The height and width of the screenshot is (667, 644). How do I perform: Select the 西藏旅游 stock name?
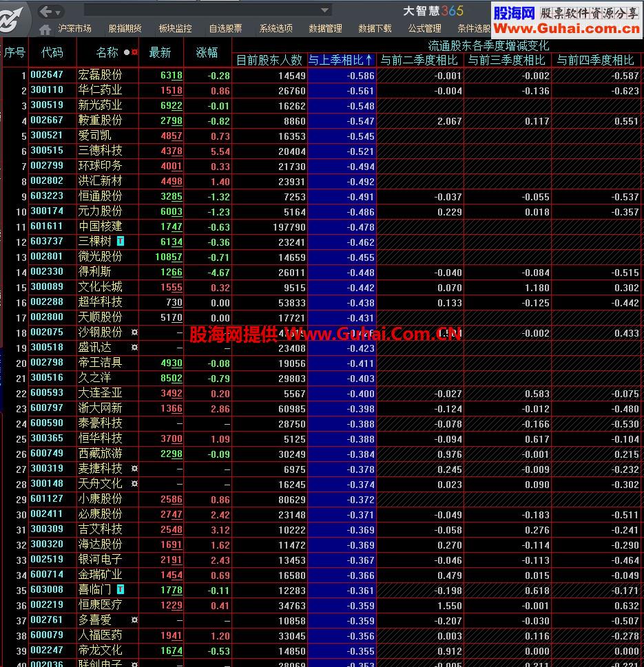pos(100,454)
